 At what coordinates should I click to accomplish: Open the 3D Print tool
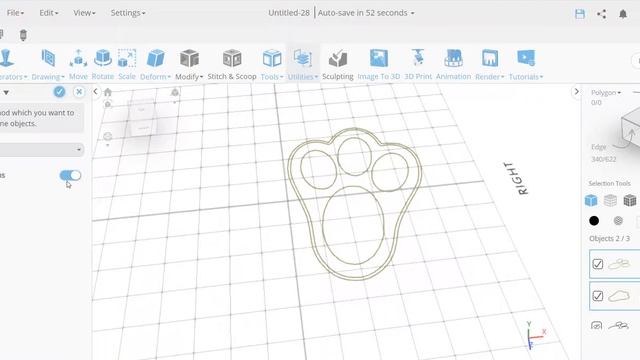pos(418,64)
